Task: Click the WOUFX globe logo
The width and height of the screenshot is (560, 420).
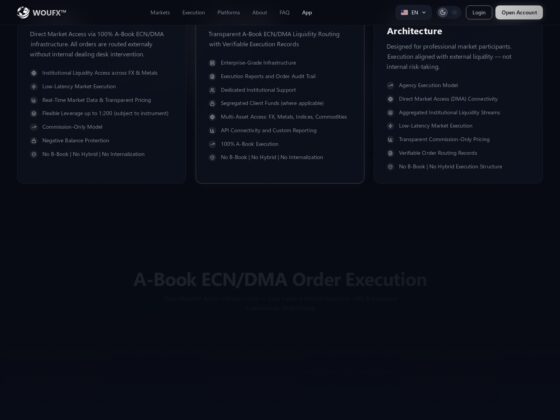Action: tap(23, 12)
